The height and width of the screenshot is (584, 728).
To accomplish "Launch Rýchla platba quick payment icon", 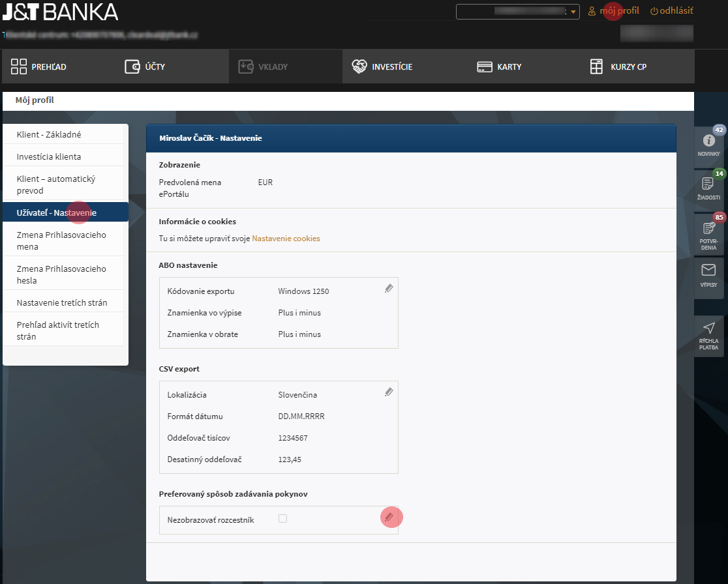I will pyautogui.click(x=708, y=329).
